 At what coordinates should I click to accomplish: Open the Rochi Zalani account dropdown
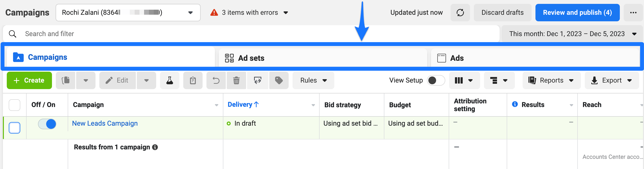tap(128, 13)
